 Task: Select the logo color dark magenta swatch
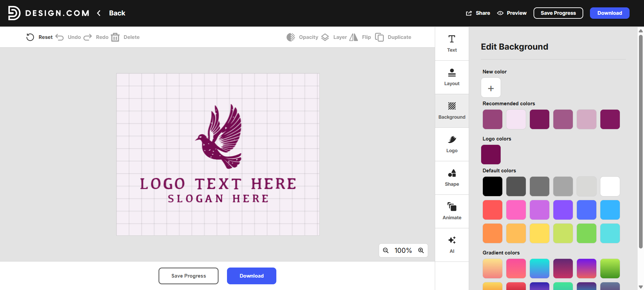pos(491,155)
